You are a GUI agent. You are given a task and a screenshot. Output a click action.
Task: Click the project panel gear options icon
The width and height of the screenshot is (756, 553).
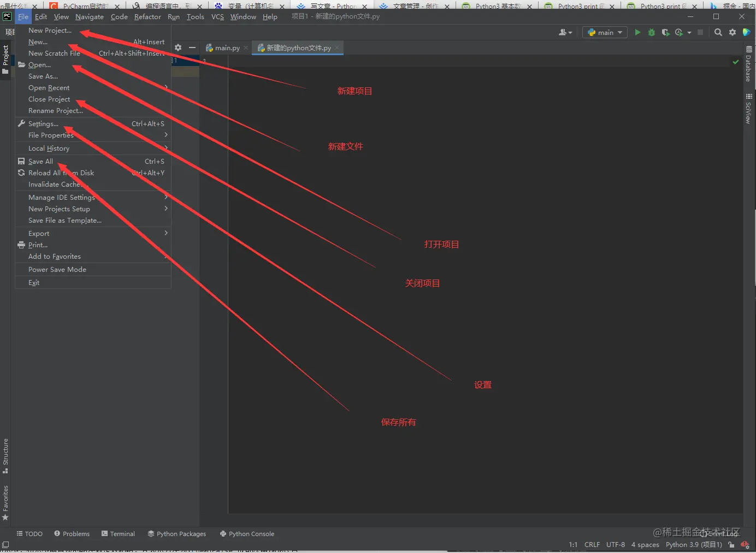tap(178, 48)
